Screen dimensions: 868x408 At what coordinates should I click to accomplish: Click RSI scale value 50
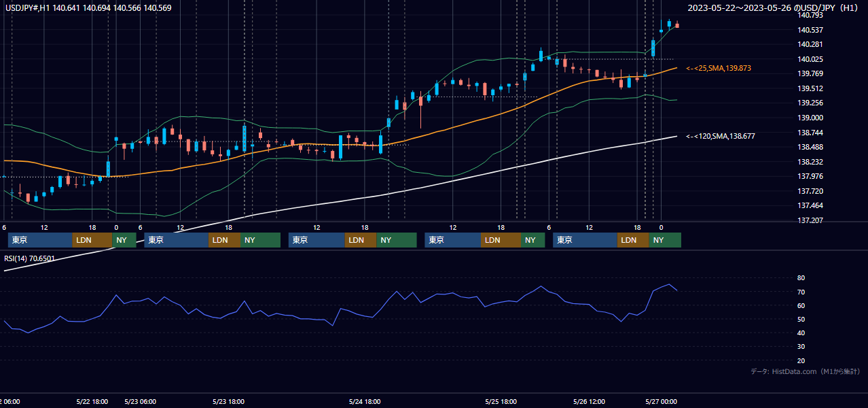click(801, 319)
